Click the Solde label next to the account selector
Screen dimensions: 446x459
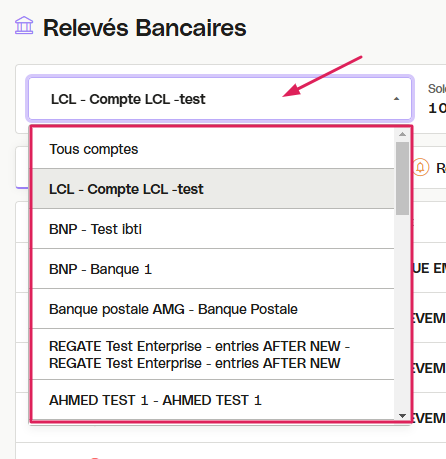click(x=437, y=89)
